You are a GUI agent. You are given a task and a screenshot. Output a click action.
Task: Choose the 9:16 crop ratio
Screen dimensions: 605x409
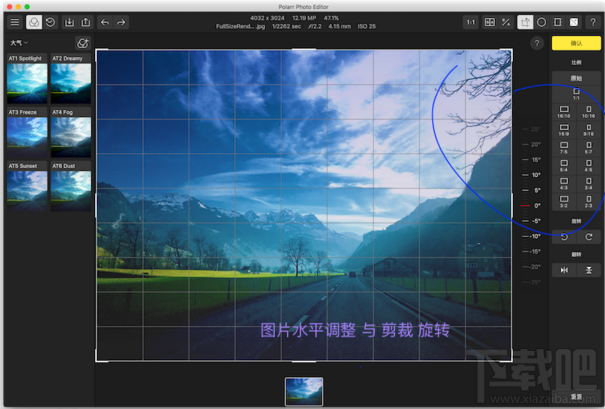click(x=588, y=130)
